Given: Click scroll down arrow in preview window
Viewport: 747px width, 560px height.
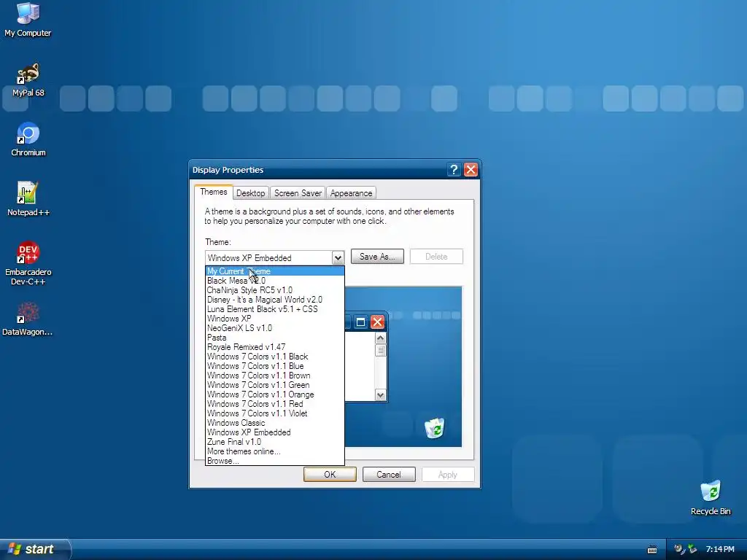Looking at the screenshot, I should 380,394.
